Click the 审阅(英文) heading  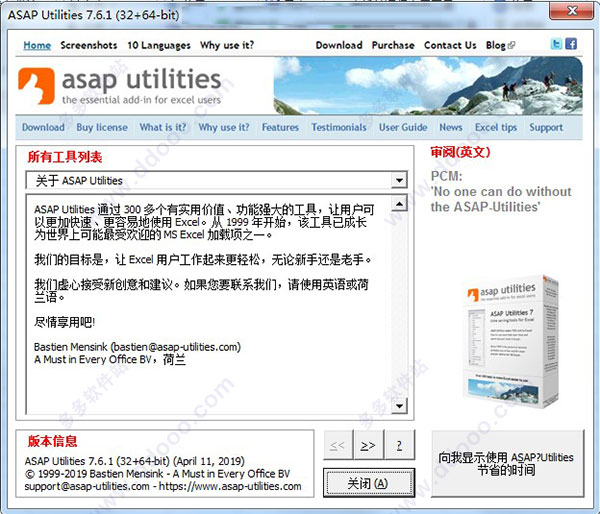460,152
